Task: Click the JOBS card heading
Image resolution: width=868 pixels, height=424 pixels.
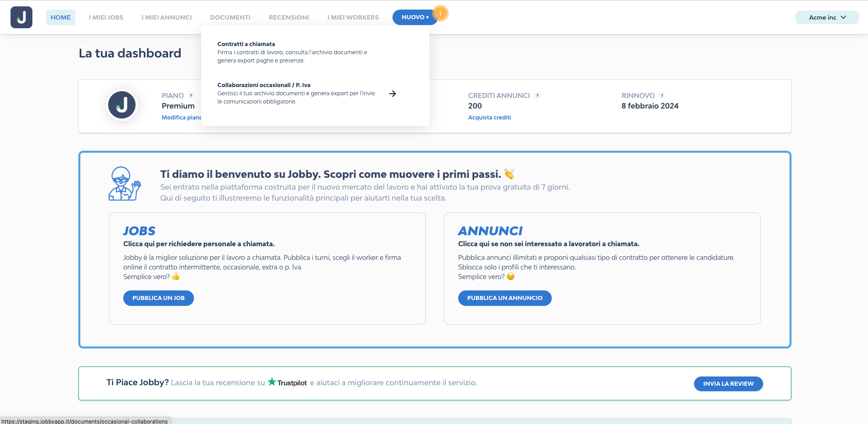Action: [139, 231]
